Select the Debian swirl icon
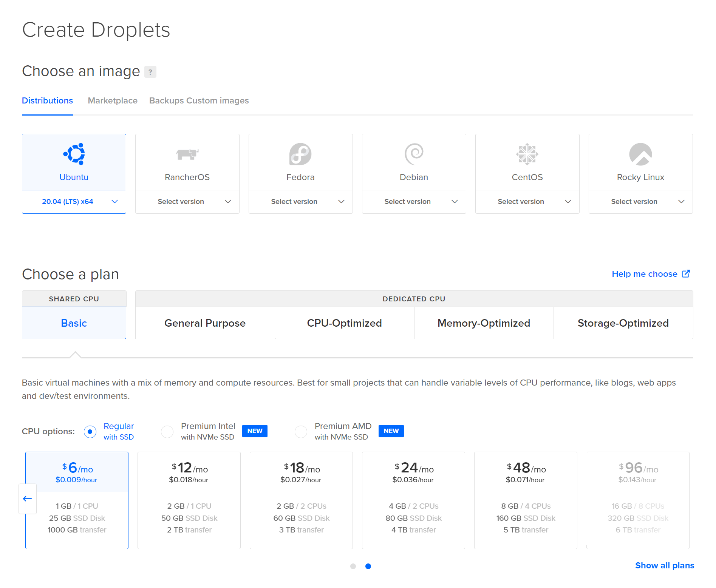Viewport: 716px width, 588px height. (414, 154)
